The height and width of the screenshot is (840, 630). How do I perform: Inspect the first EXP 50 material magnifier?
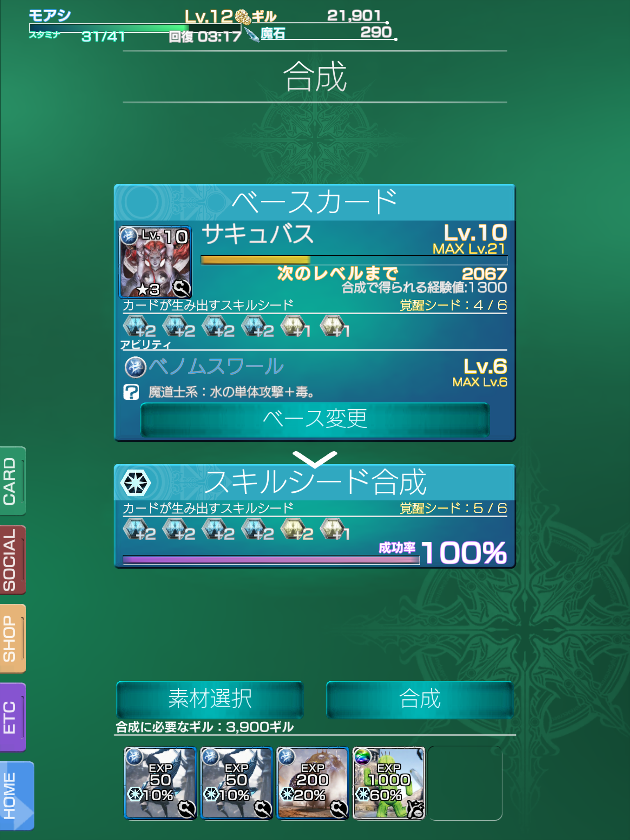point(187,810)
